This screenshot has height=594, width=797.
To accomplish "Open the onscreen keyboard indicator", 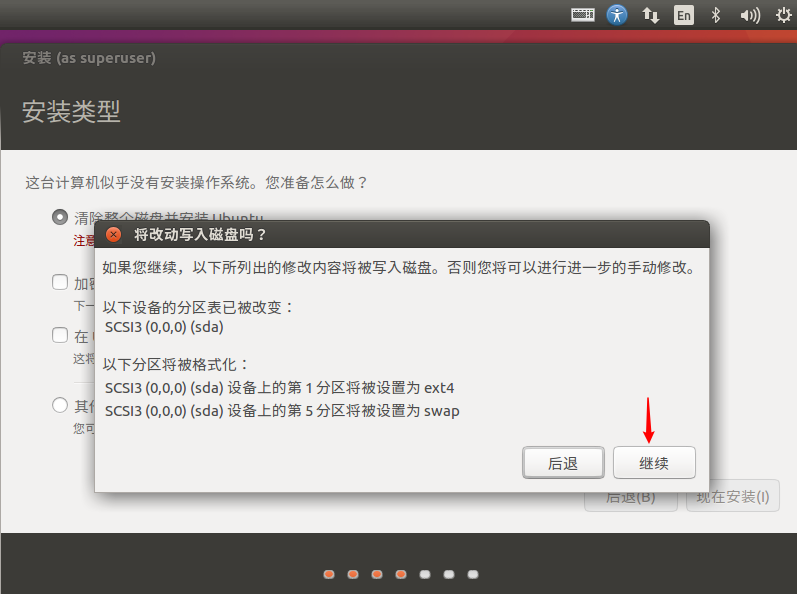I will (583, 15).
